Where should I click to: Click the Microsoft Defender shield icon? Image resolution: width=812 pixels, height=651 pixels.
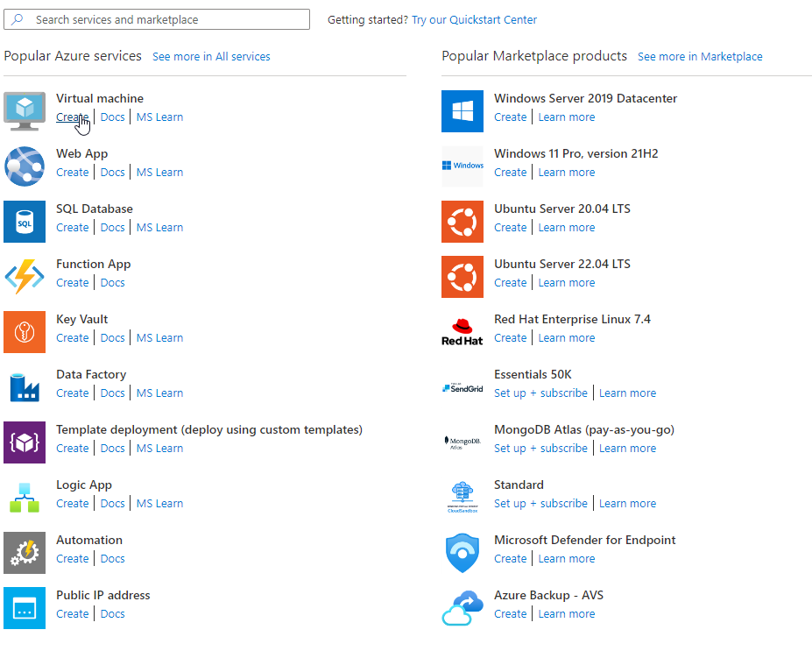462,553
